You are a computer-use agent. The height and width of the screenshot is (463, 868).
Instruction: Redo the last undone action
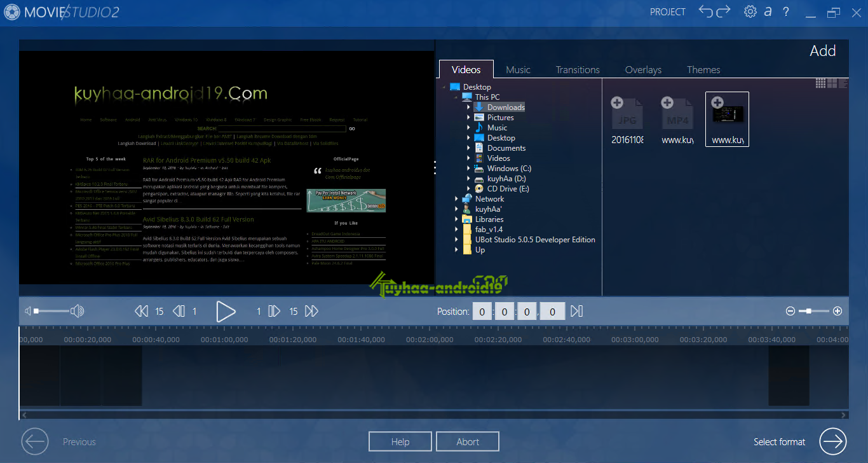click(x=724, y=11)
